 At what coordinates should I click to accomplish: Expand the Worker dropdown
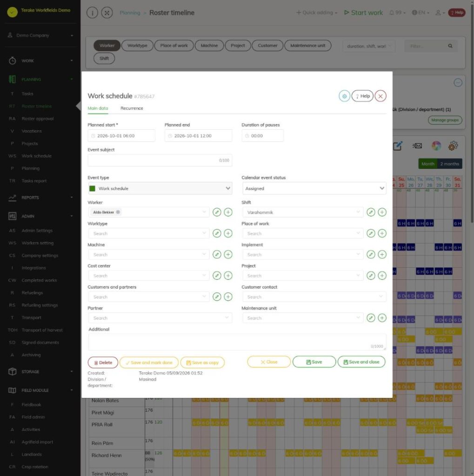(204, 212)
